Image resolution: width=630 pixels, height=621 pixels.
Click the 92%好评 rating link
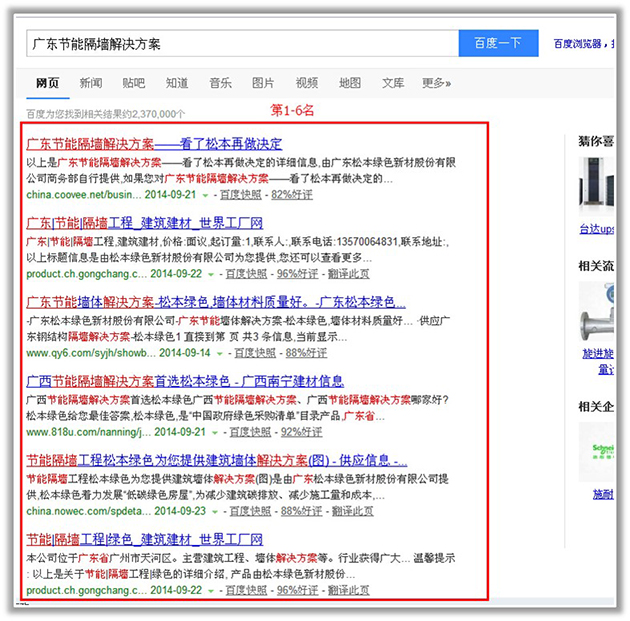(x=302, y=432)
